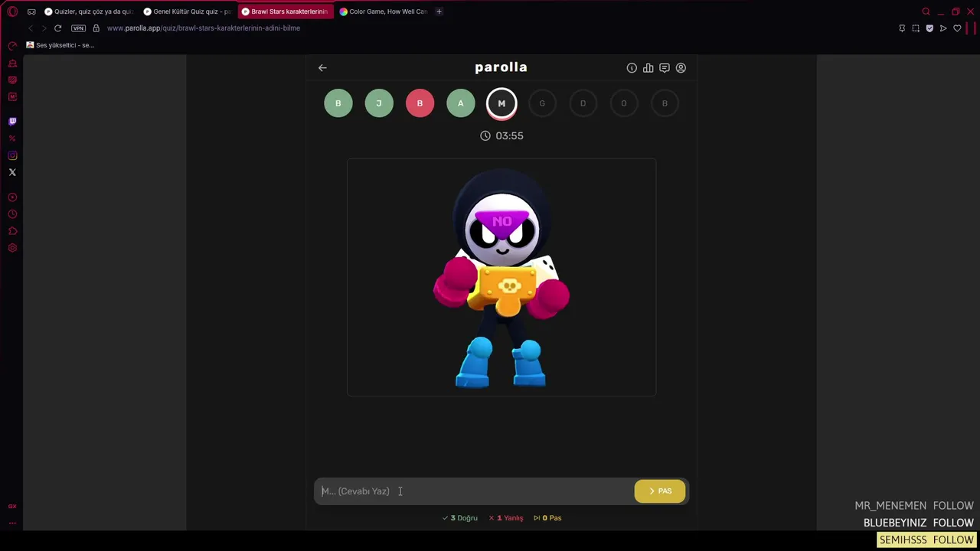Viewport: 980px width, 551px height.
Task: Open the leaderboard bar chart icon
Action: 648,68
